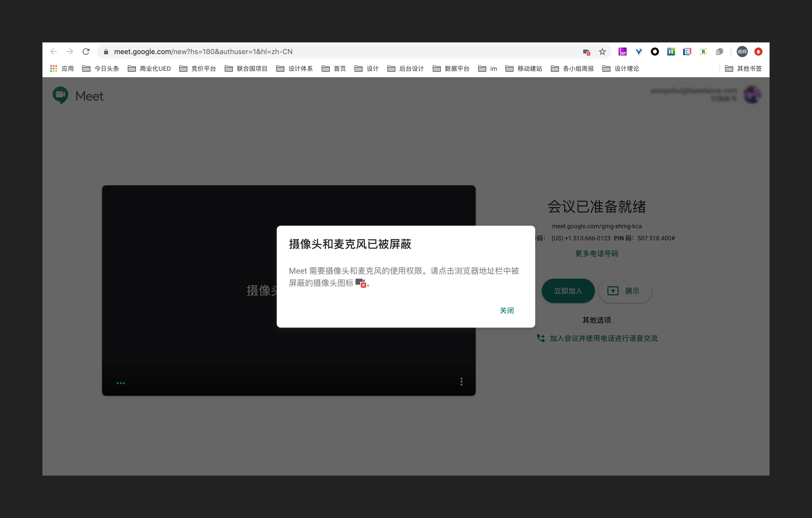Click the Google Meet logo
Viewport: 812px width, 518px height.
coord(78,96)
